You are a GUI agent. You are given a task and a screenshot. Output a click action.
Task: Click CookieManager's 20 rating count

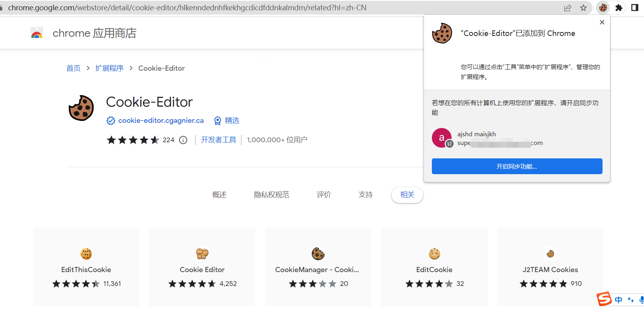(344, 284)
